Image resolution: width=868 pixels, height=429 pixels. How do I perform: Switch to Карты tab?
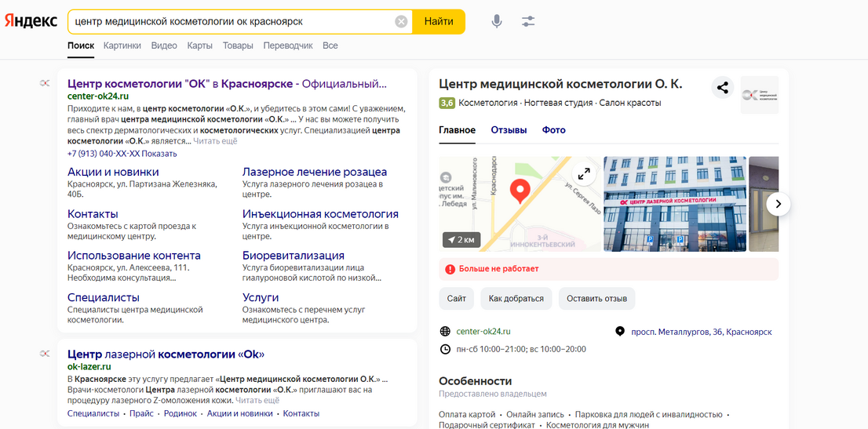coord(200,45)
